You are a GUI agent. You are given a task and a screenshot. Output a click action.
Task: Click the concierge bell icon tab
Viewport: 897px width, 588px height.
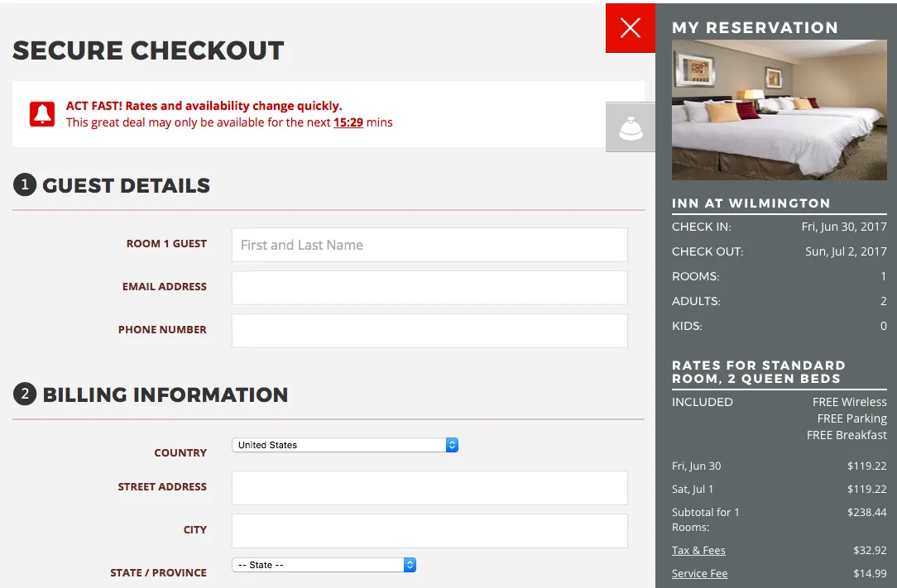point(631,127)
